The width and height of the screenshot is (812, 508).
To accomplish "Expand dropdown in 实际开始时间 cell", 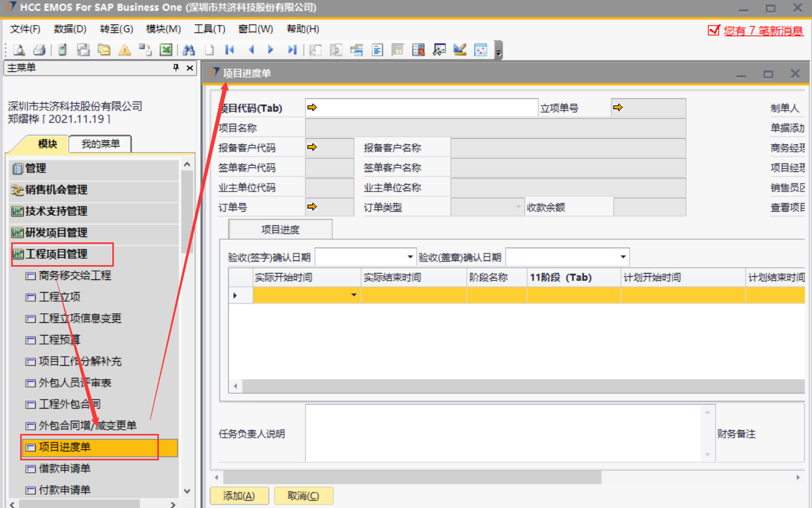I will [354, 295].
